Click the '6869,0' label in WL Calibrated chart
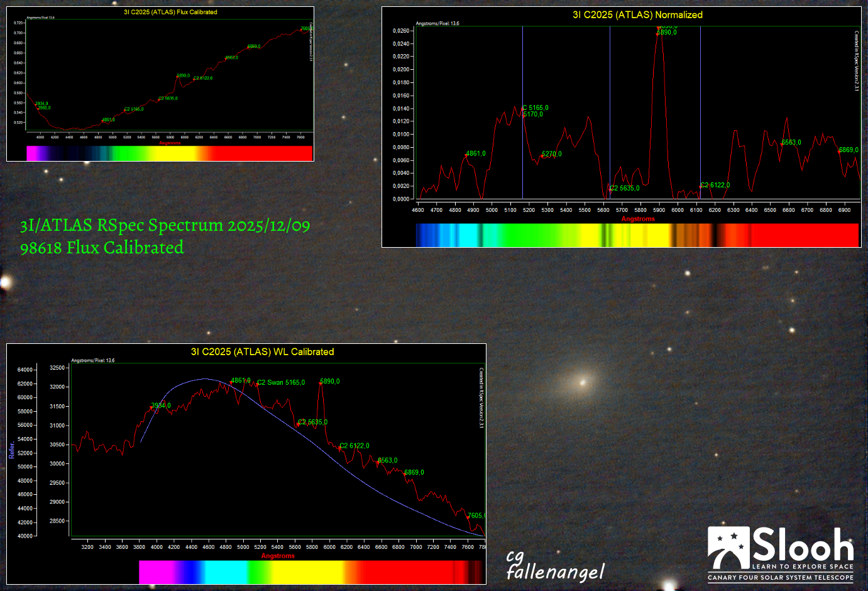This screenshot has width=868, height=591. 414,473
